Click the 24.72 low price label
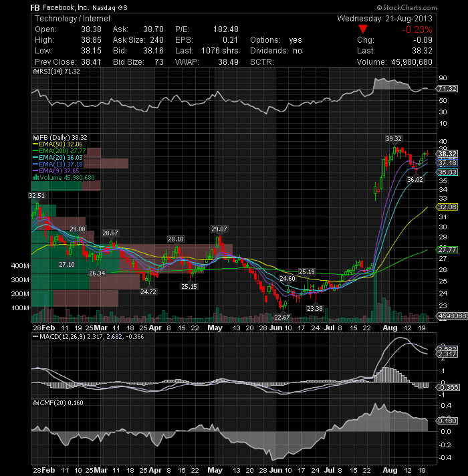 tap(148, 291)
